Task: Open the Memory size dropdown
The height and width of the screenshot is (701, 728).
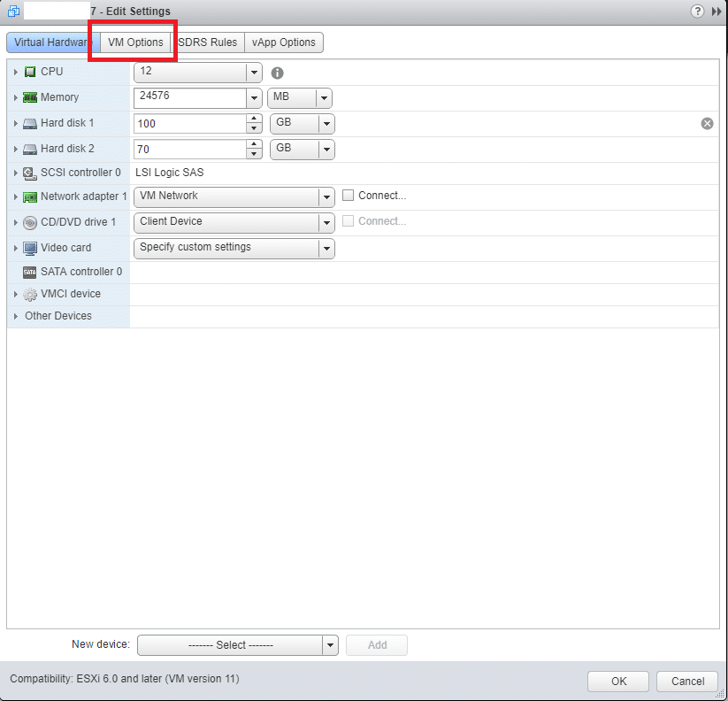Action: click(x=254, y=98)
